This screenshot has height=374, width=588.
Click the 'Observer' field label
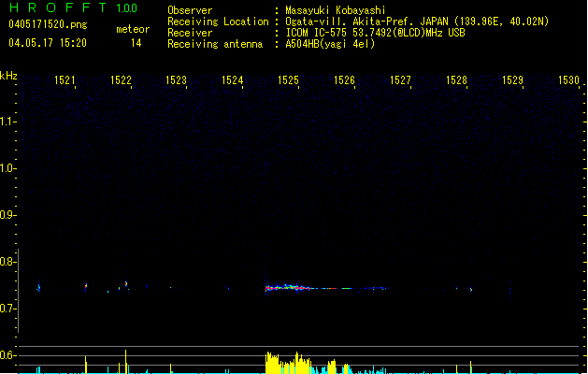tap(190, 10)
